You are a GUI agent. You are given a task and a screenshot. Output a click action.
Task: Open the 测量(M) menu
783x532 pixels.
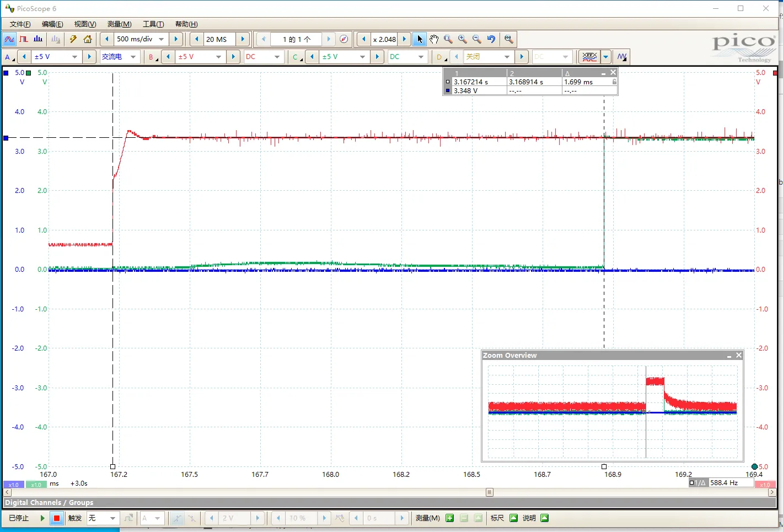[120, 24]
